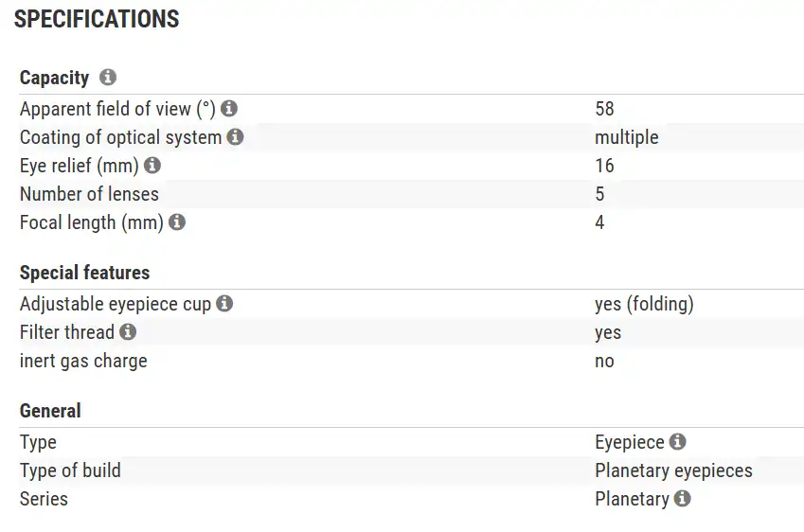Select the Planetary eyepieces build value

click(673, 470)
